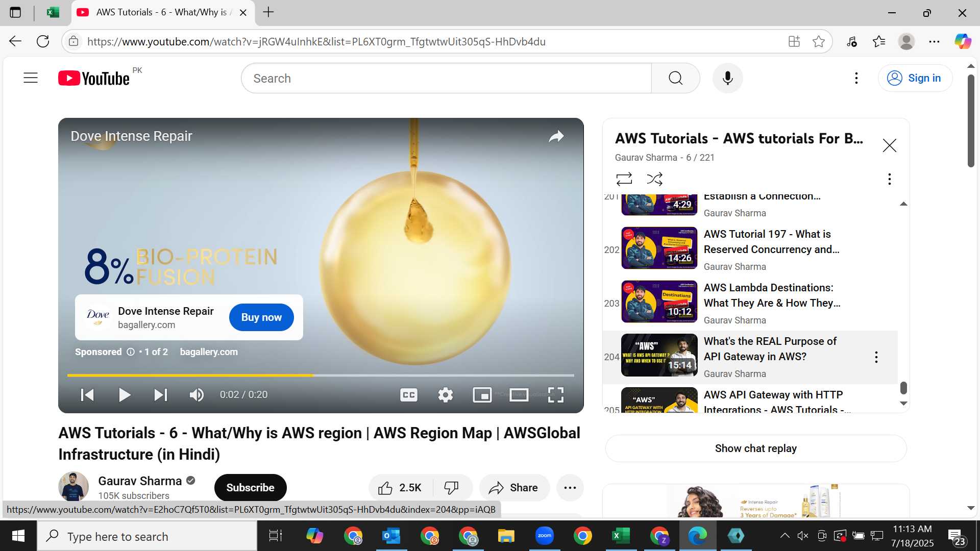Click the search magnifier button
The image size is (980, 551).
click(675, 78)
